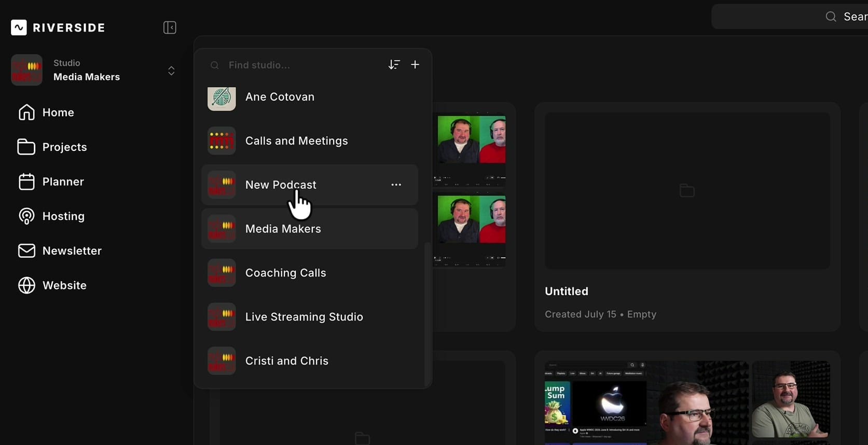This screenshot has width=868, height=445.
Task: Select the Live Streaming Studio entry
Action: 310,317
